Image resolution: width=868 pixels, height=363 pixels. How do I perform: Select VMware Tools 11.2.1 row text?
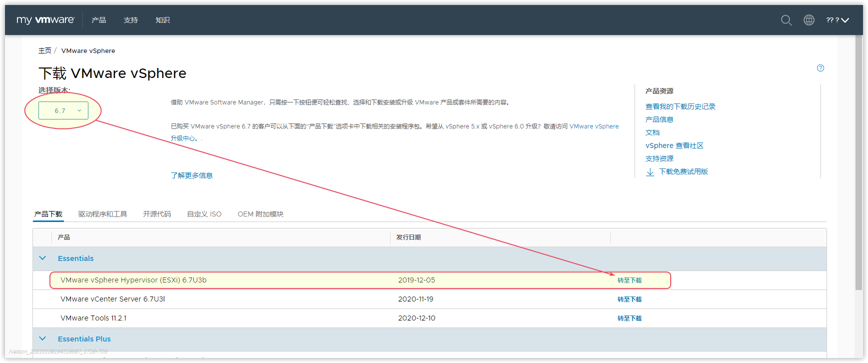(93, 318)
